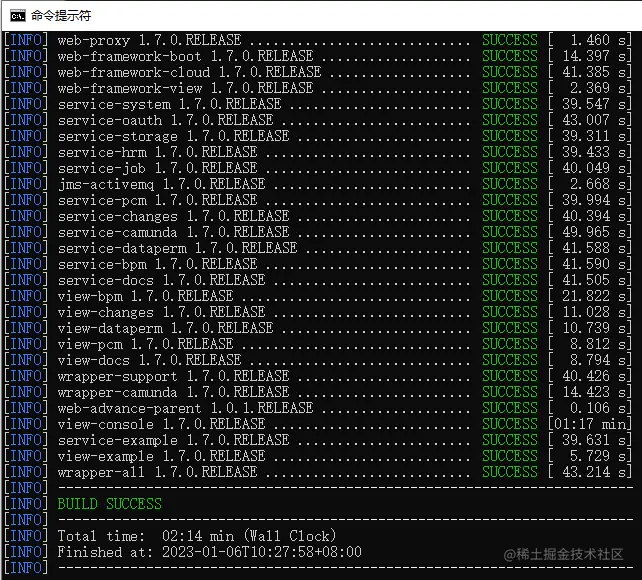Select web-framework-cloud 1.7.0.RELEASE text
This screenshot has height=580, width=642.
coord(190,72)
